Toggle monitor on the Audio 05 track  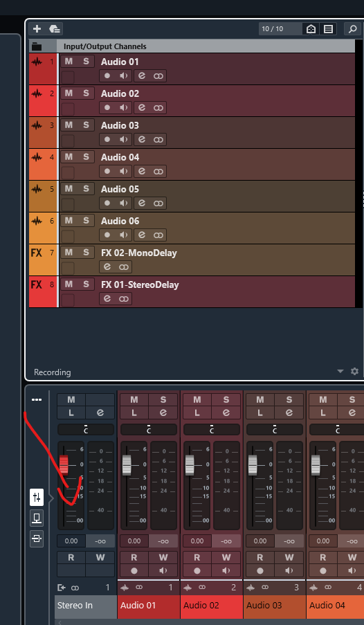[x=124, y=203]
